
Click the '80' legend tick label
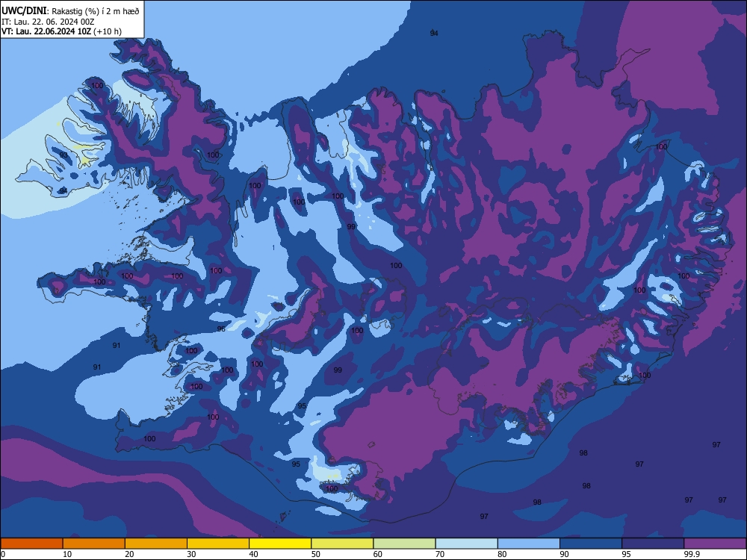[502, 554]
